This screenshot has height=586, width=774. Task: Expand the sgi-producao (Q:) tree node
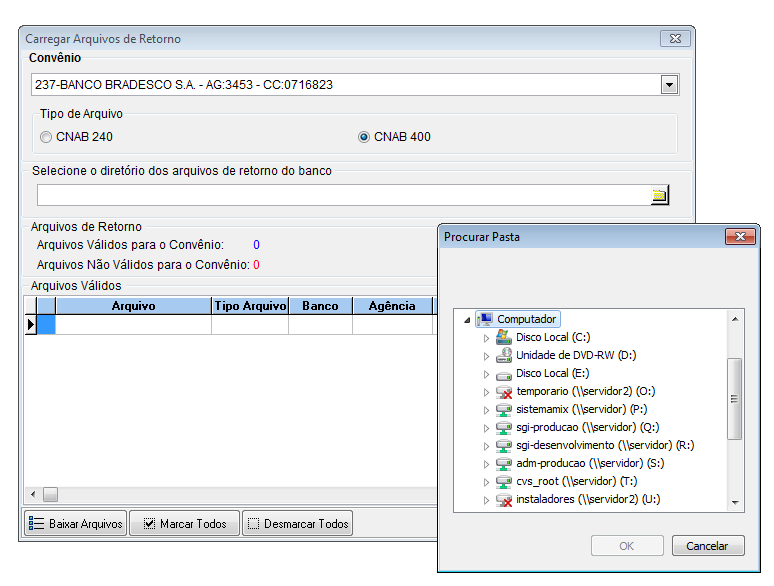487,427
